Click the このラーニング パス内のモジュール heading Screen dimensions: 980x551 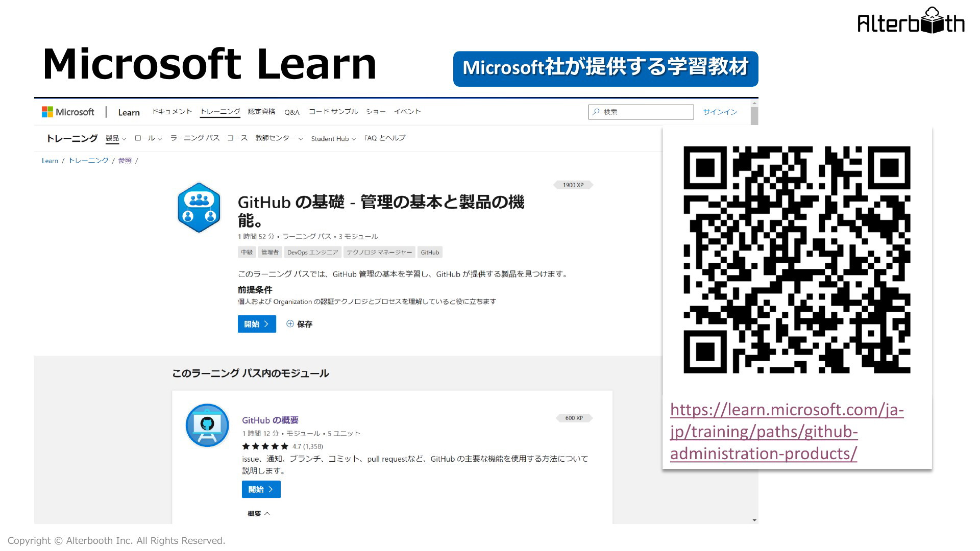point(250,373)
